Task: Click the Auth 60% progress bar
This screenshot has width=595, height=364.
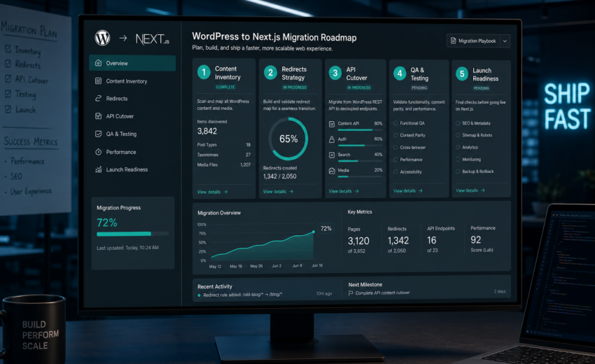Action: pyautogui.click(x=360, y=146)
